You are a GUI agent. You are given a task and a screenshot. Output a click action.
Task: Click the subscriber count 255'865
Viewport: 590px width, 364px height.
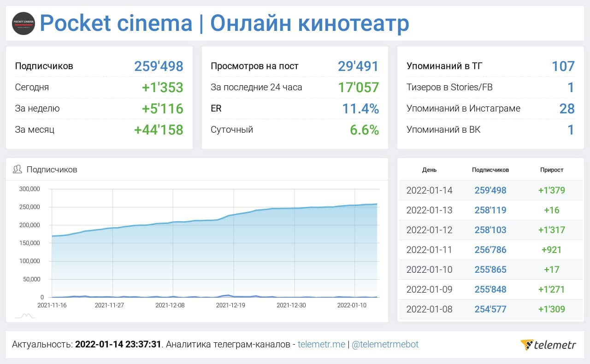click(490, 270)
